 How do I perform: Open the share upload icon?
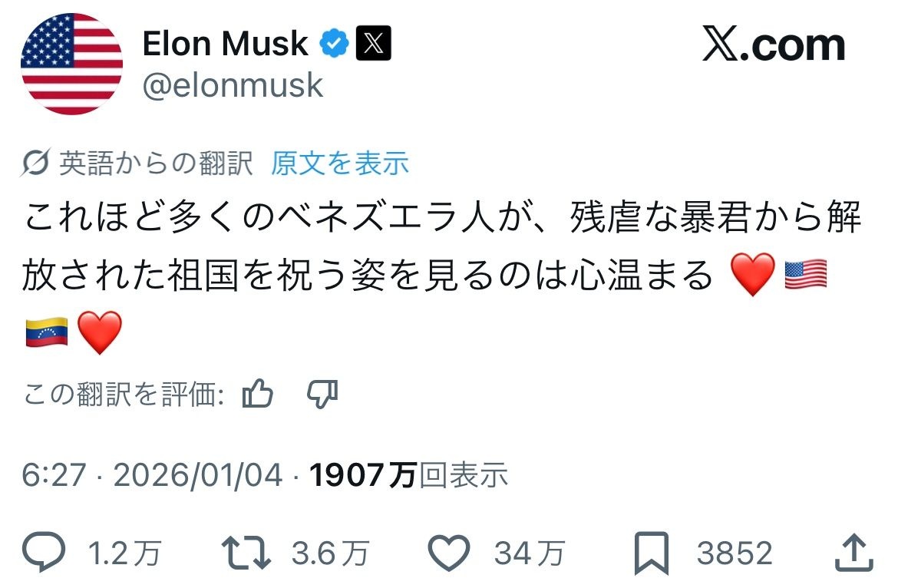[853, 553]
